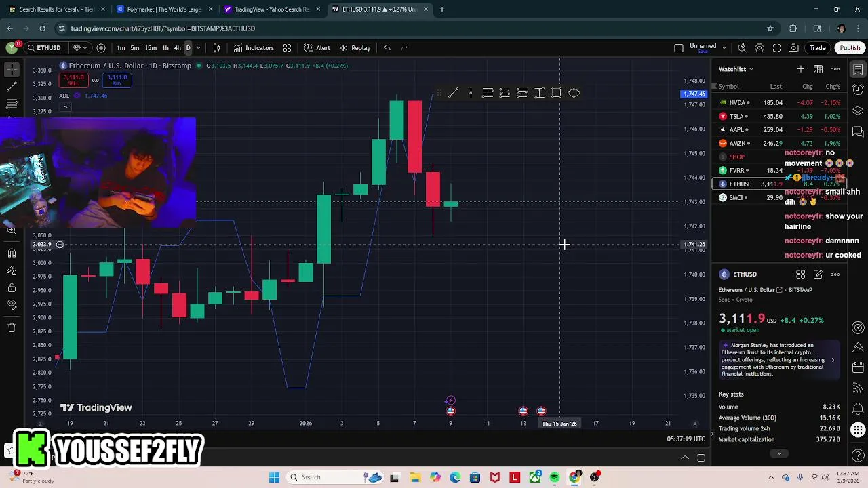Viewport: 868px width, 488px height.
Task: Hide all drawings with eye icon
Action: [x=12, y=305]
